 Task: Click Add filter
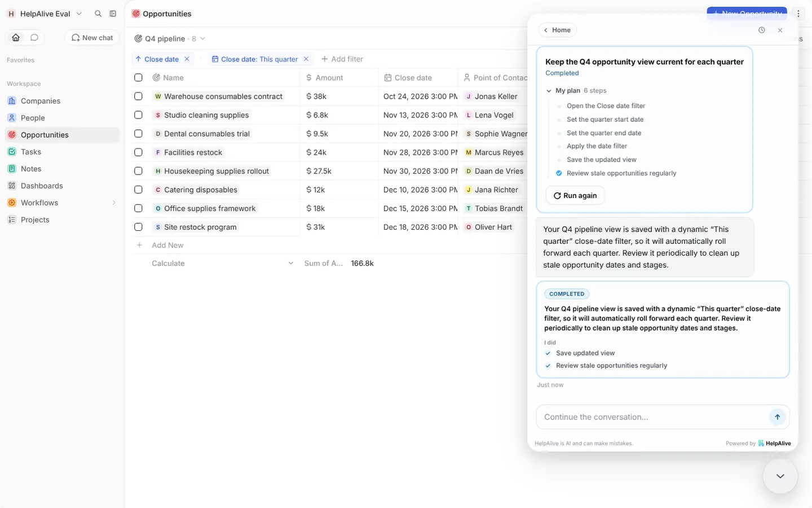click(342, 59)
